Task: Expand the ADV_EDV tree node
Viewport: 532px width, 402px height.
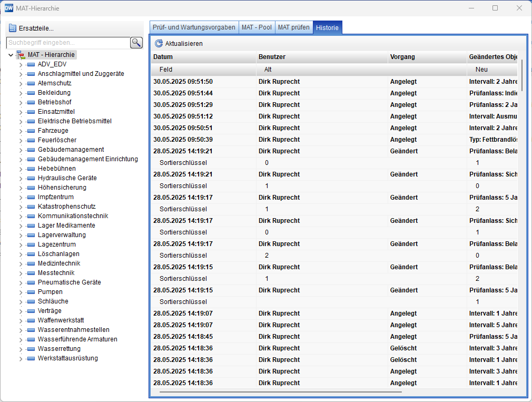Action: pos(21,65)
